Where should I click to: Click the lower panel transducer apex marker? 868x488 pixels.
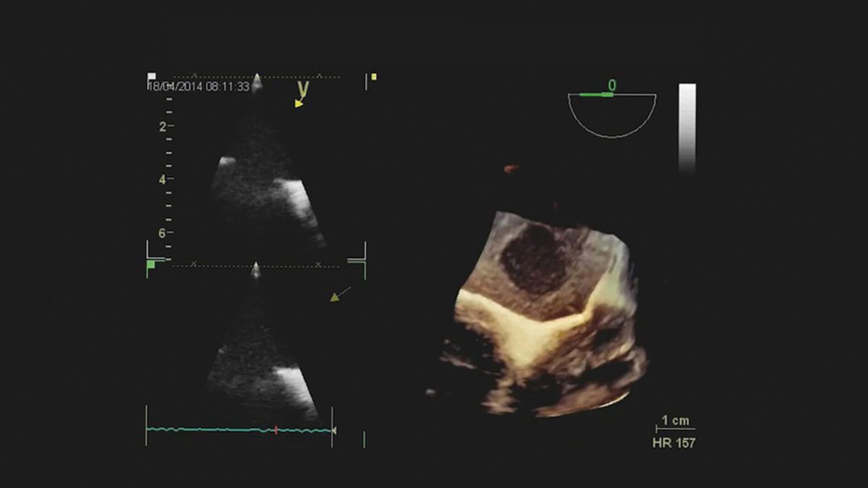tap(255, 269)
